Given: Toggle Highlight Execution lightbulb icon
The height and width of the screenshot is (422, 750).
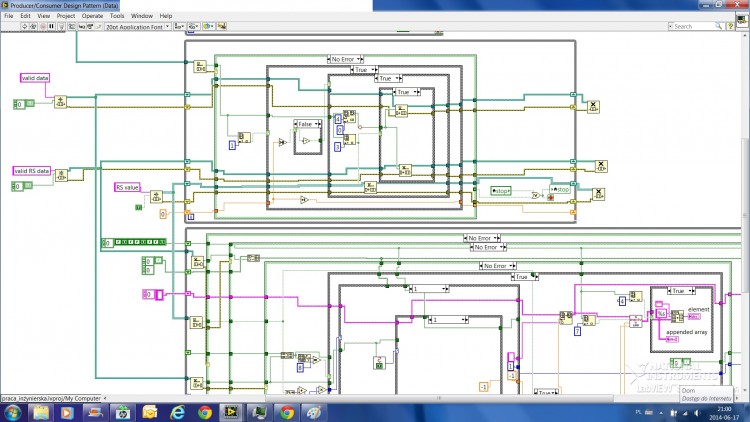Looking at the screenshot, I should (61, 27).
